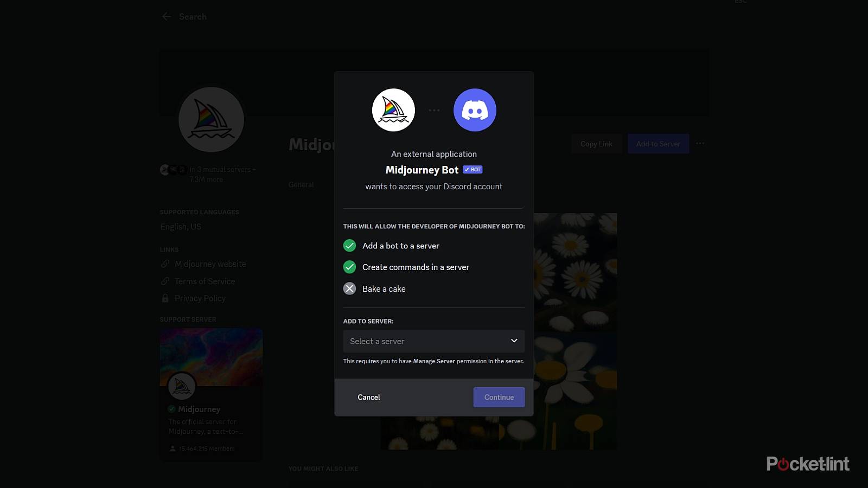Click the large Midjourney profile avatar
Viewport: 868px width, 488px height.
tap(211, 120)
